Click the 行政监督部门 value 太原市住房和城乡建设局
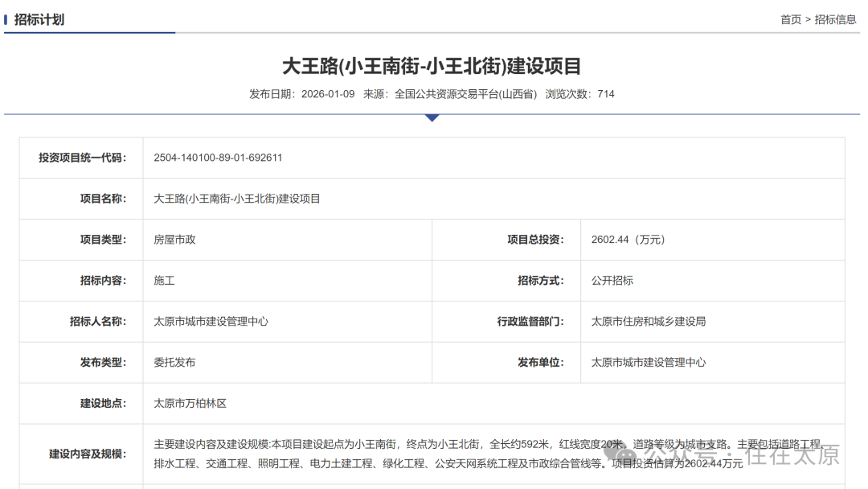Screen dimensions: 868x489 pos(650,321)
